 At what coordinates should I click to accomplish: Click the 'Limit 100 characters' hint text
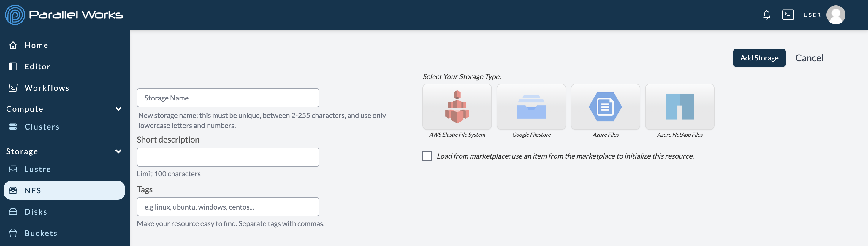pyautogui.click(x=169, y=174)
